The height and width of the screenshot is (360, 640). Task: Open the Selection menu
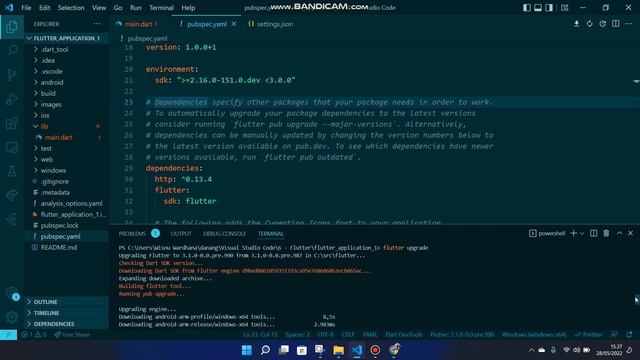tap(71, 7)
